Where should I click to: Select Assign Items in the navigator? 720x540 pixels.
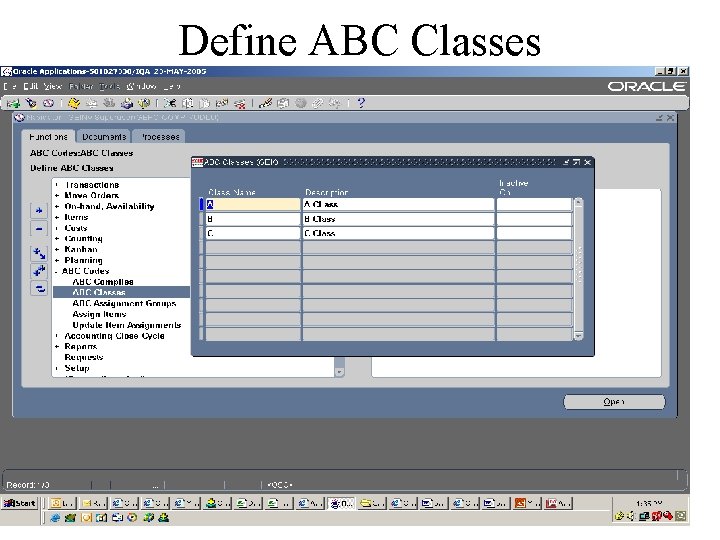(x=99, y=315)
